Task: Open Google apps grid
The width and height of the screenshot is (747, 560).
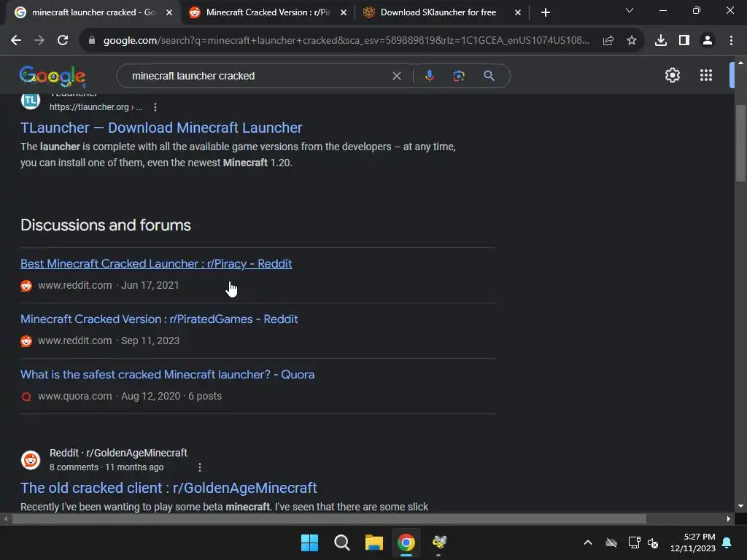Action: (x=706, y=75)
